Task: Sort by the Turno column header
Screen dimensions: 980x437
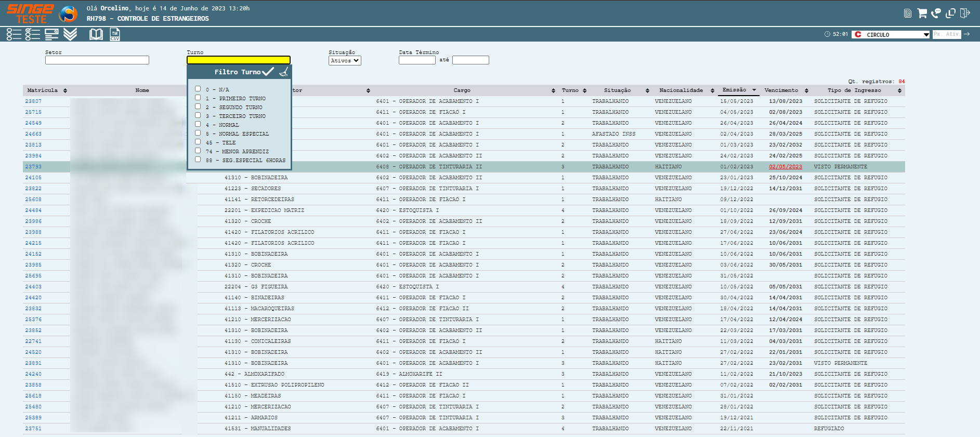Action: pyautogui.click(x=573, y=90)
